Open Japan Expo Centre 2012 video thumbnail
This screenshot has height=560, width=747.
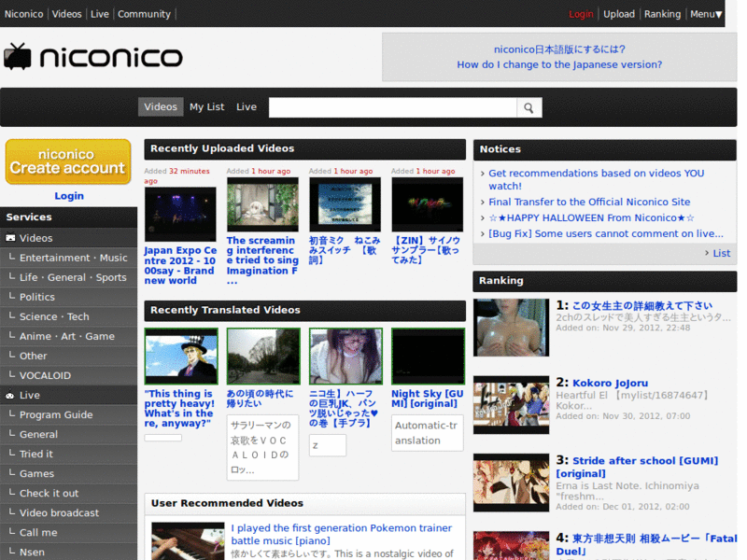pyautogui.click(x=180, y=215)
